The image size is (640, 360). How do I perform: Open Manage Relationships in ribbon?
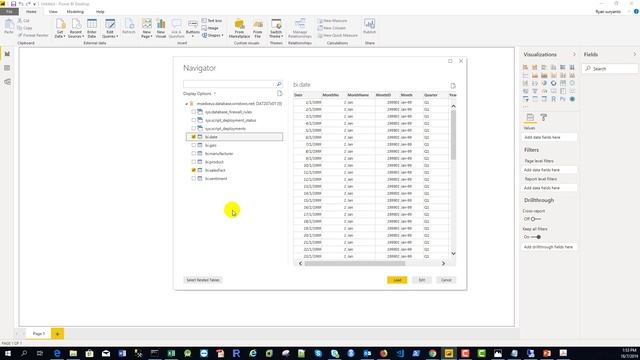click(x=300, y=28)
